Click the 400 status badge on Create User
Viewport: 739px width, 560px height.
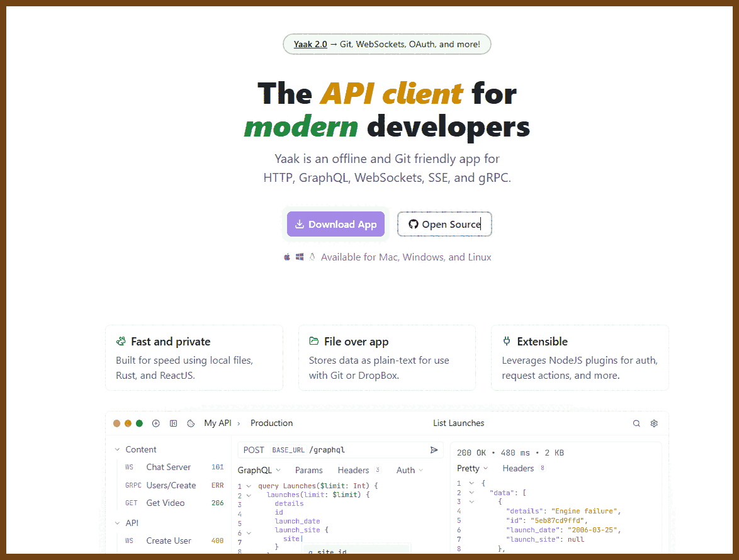pyautogui.click(x=218, y=540)
